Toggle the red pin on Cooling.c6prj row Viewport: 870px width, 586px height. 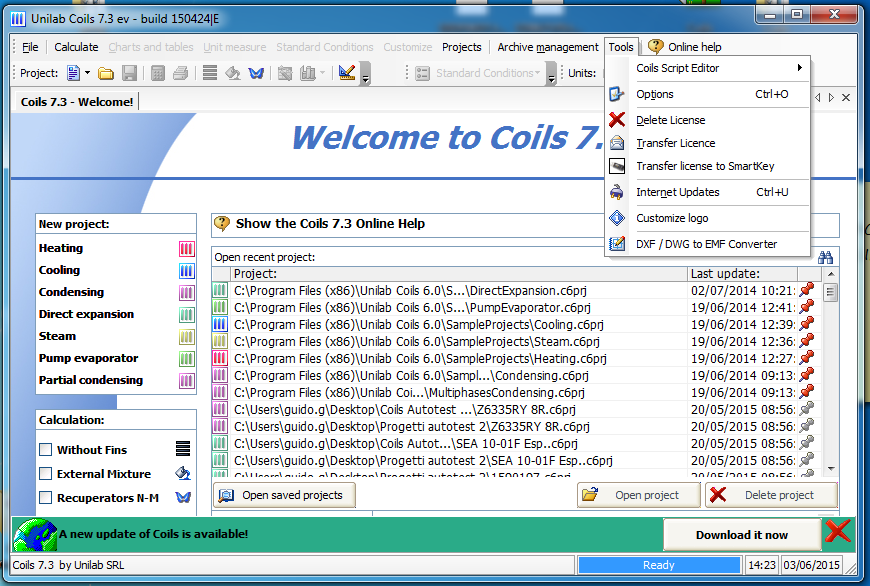pos(807,324)
